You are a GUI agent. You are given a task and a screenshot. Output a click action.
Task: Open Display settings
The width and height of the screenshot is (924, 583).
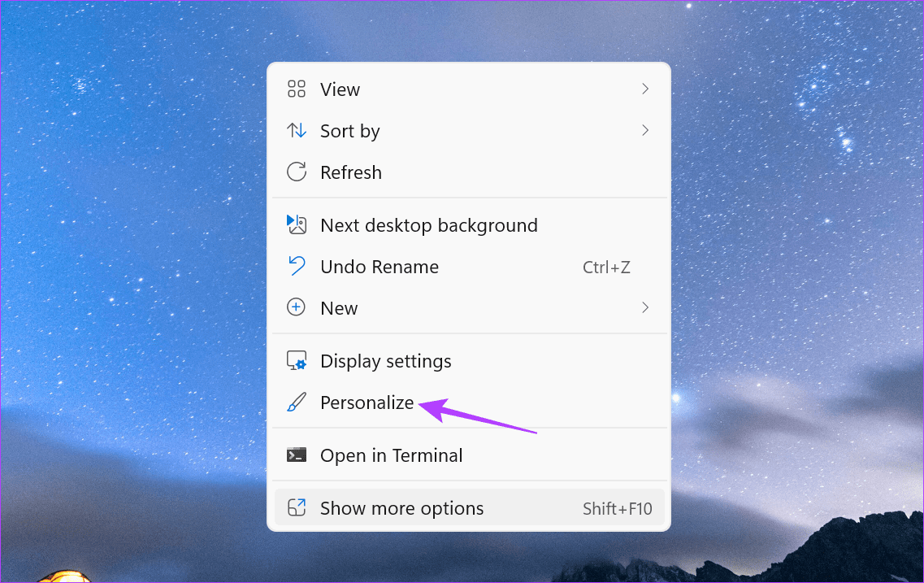tap(386, 361)
